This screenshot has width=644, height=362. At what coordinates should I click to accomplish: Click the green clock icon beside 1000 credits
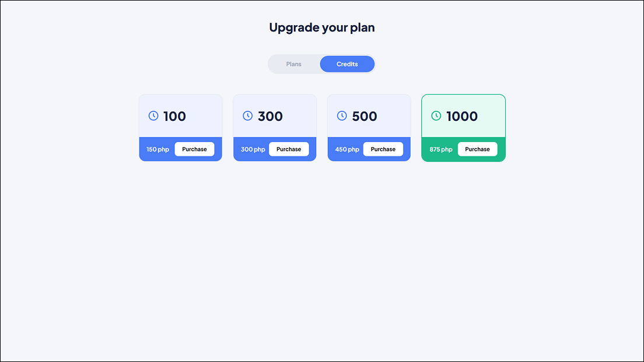436,116
